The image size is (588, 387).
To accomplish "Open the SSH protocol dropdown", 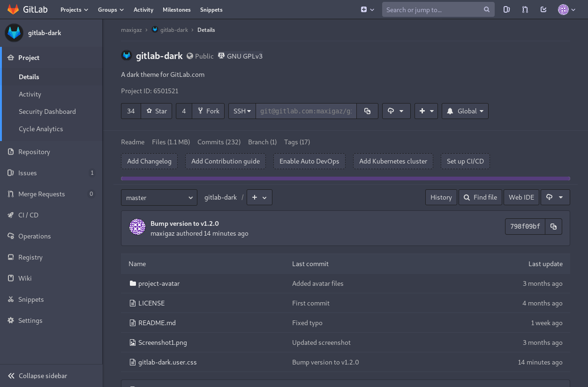I will click(242, 111).
